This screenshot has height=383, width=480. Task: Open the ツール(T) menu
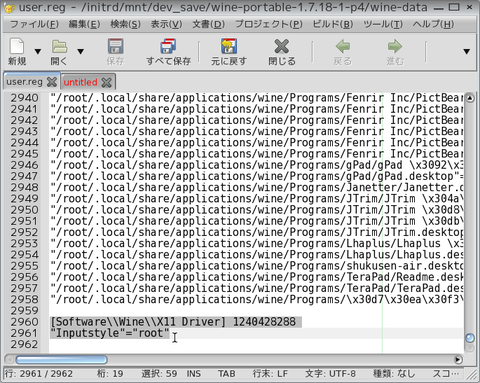pyautogui.click(x=383, y=24)
